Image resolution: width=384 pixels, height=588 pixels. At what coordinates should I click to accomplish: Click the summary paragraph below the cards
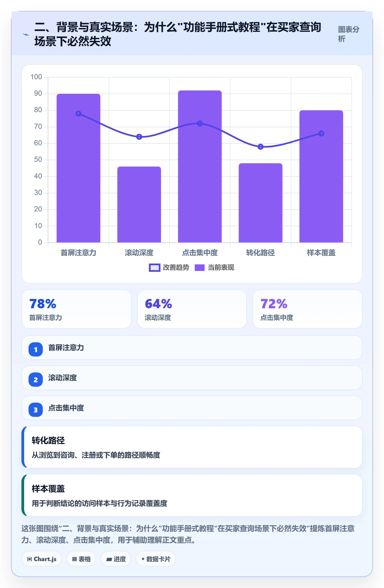point(188,534)
